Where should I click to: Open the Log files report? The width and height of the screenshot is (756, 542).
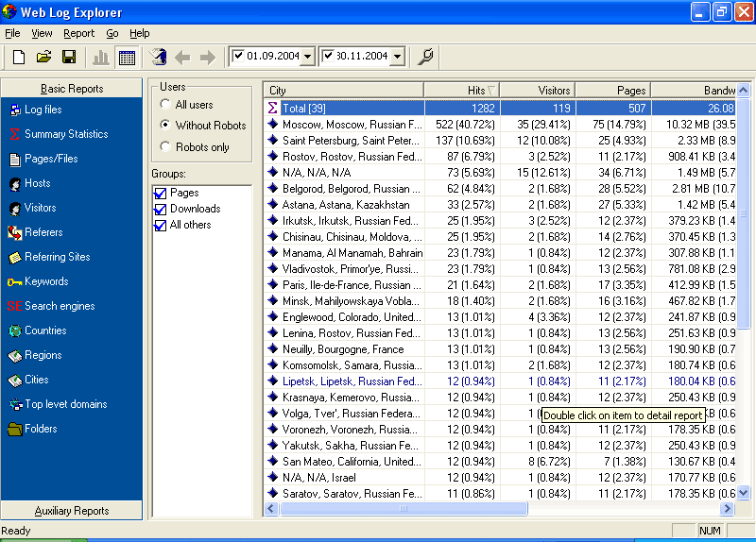(37, 110)
